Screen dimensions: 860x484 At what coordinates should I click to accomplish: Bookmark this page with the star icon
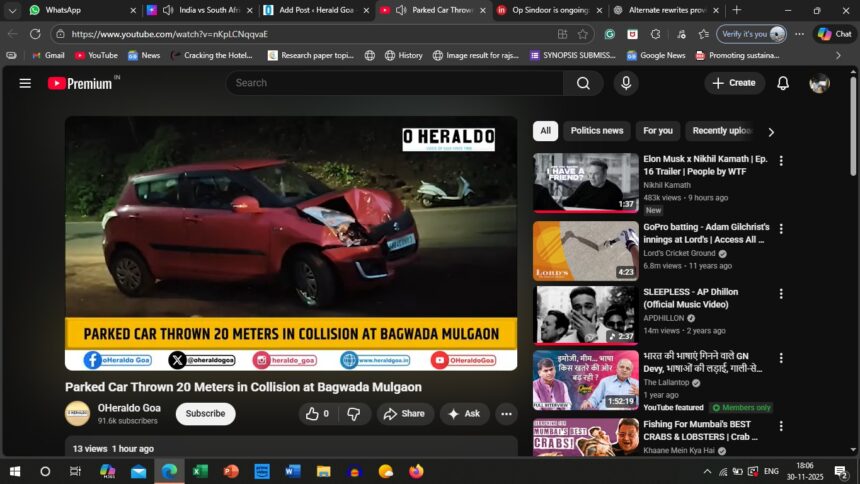[x=582, y=34]
